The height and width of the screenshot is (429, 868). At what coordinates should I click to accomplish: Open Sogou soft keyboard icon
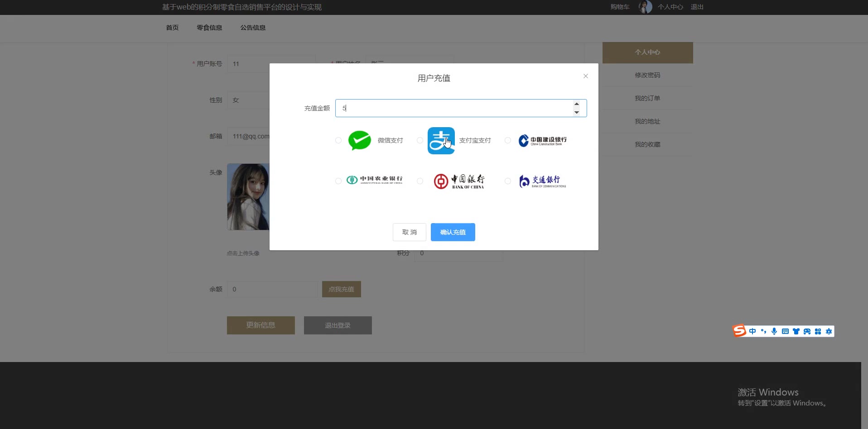point(785,331)
